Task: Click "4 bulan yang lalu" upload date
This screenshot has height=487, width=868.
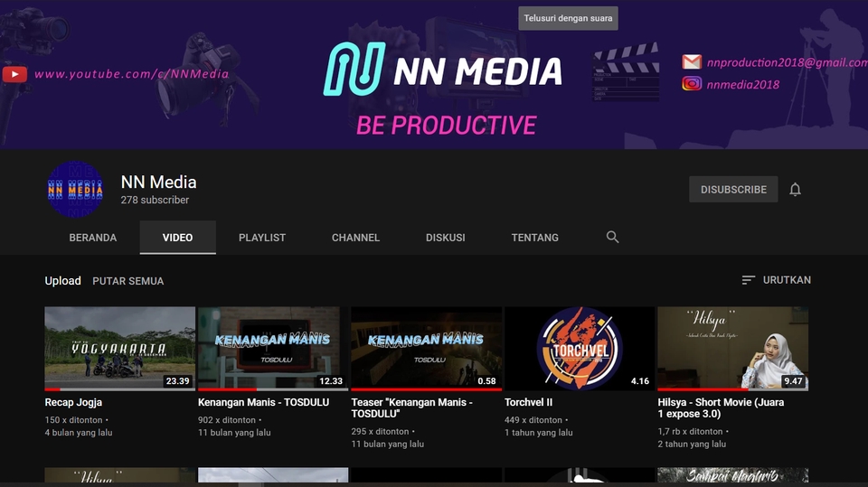Action: pyautogui.click(x=79, y=432)
